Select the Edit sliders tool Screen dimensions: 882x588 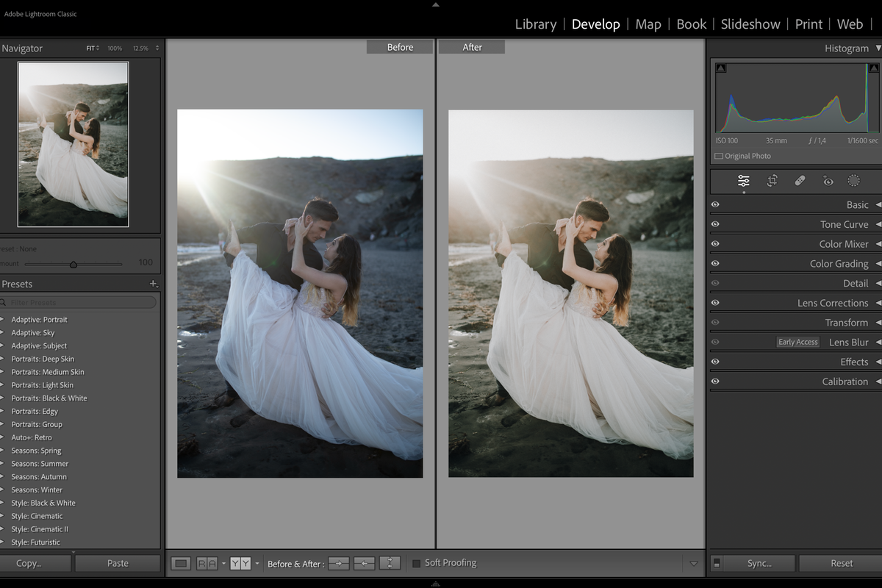point(743,181)
